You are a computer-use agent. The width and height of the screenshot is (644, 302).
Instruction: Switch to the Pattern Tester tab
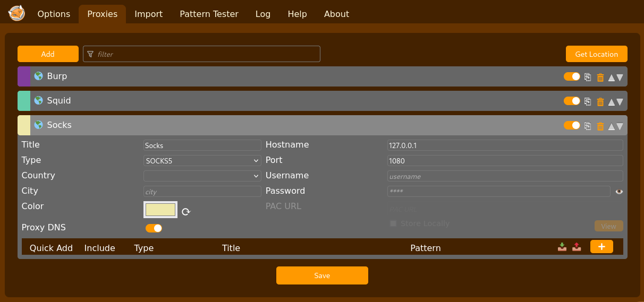[x=209, y=14]
